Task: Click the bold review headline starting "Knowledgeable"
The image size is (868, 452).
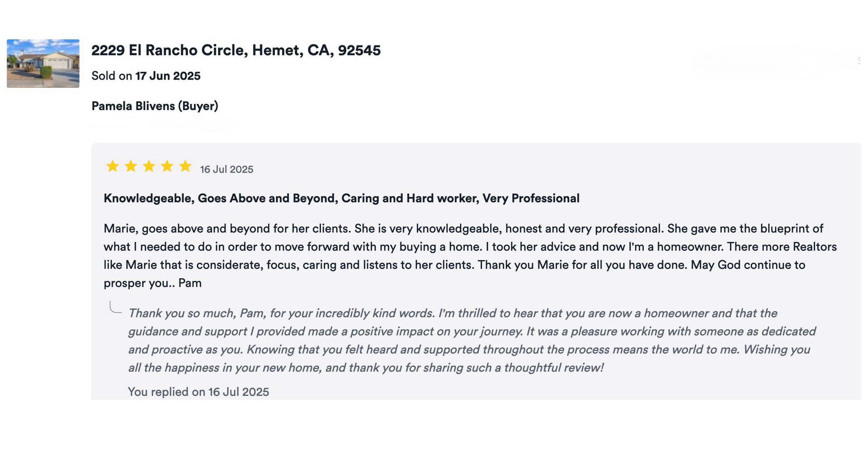Action: coord(341,198)
